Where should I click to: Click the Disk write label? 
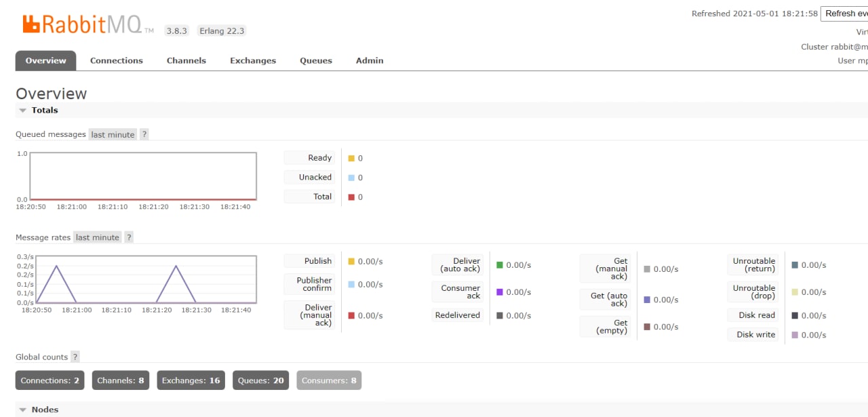click(753, 334)
